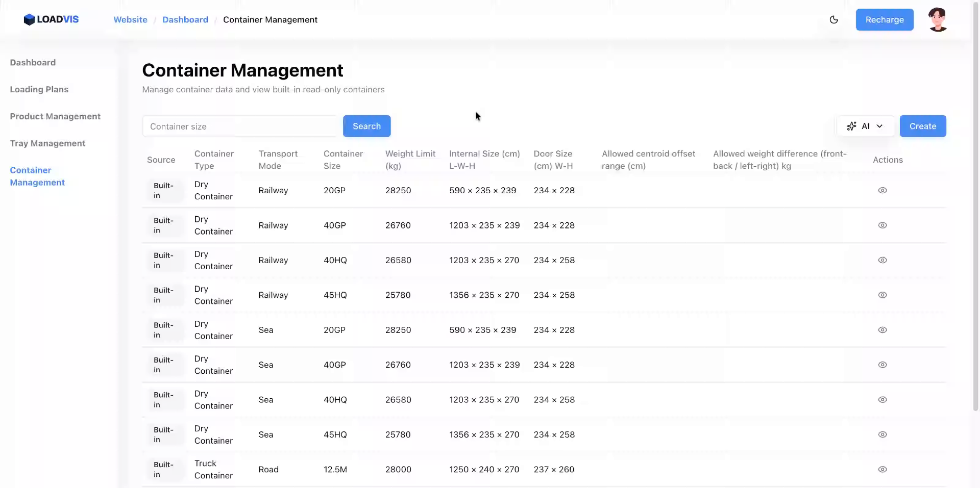Viewport: 980px width, 488px height.
Task: Open the user profile avatar
Action: [x=938, y=19]
